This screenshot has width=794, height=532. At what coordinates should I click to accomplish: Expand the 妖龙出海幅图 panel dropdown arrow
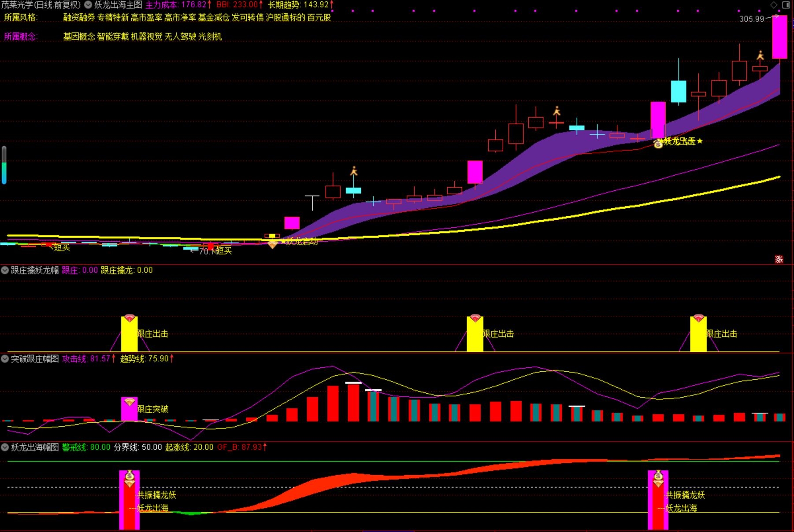[x=5, y=447]
